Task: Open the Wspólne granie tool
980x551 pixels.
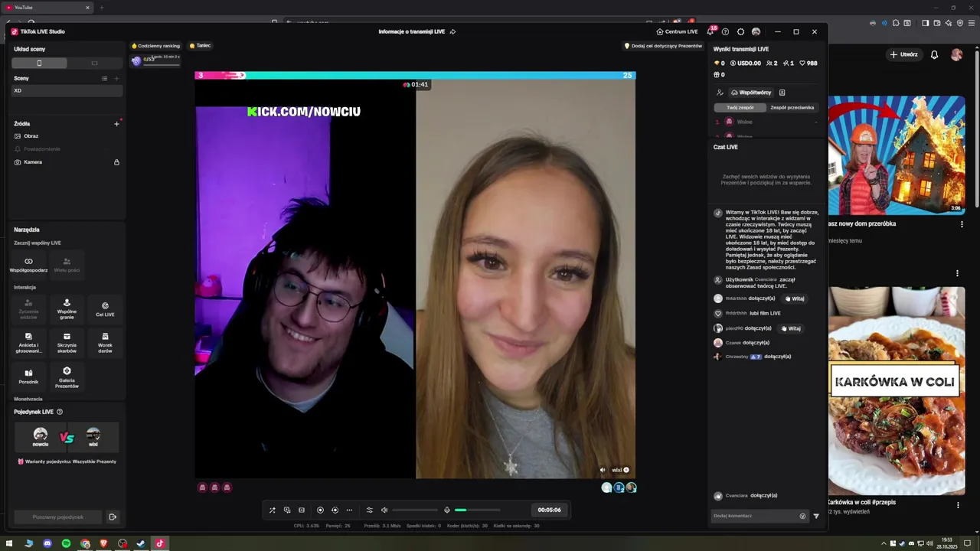Action: [67, 308]
